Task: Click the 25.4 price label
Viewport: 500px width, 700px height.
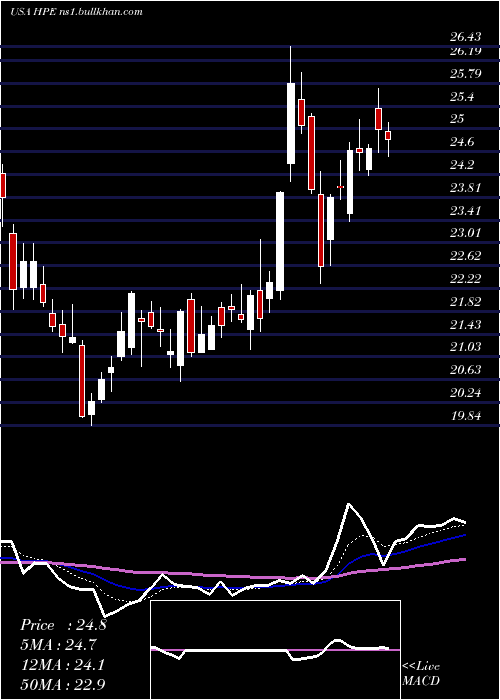Action: pos(462,96)
